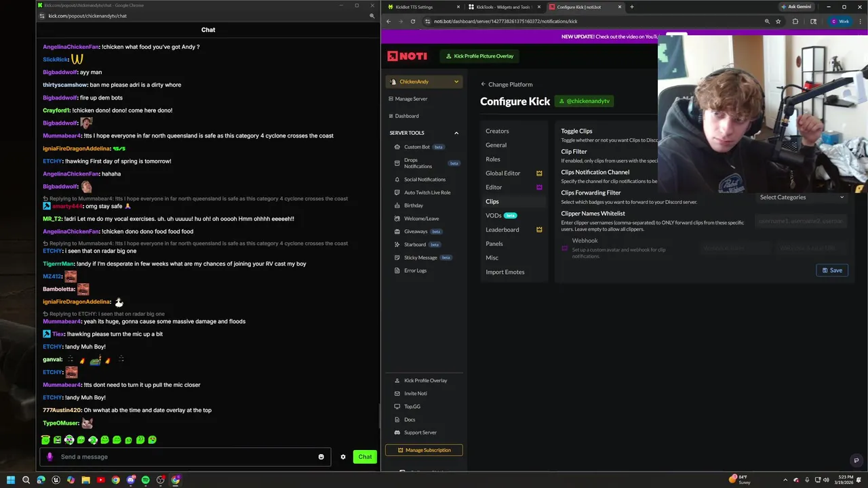Open File Explorer from the taskbar
This screenshot has width=868, height=488.
85,480
